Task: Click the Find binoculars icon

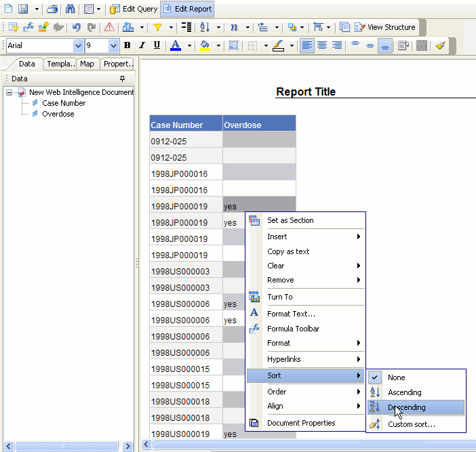Action: 70,9
